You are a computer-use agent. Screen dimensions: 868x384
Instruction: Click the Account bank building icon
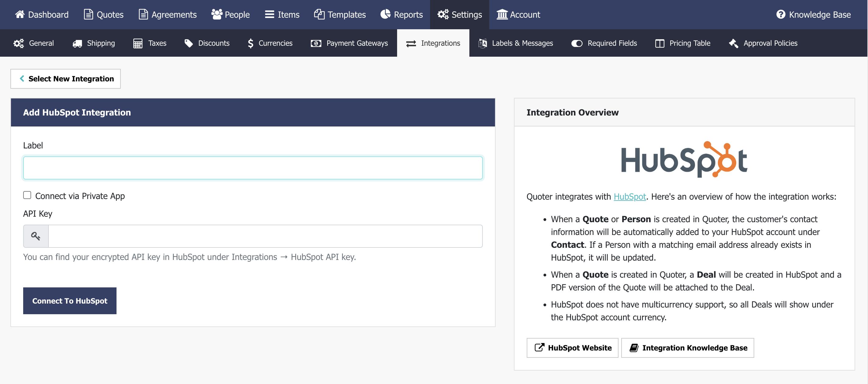[x=502, y=15]
